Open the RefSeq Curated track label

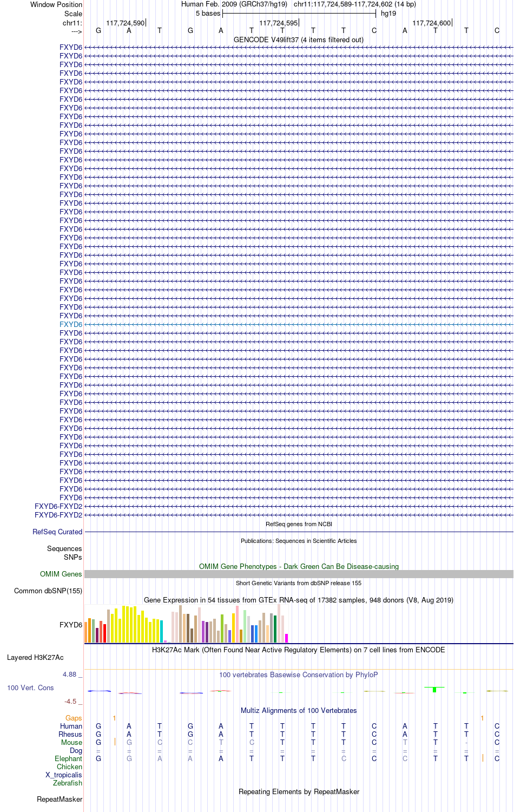click(x=57, y=532)
